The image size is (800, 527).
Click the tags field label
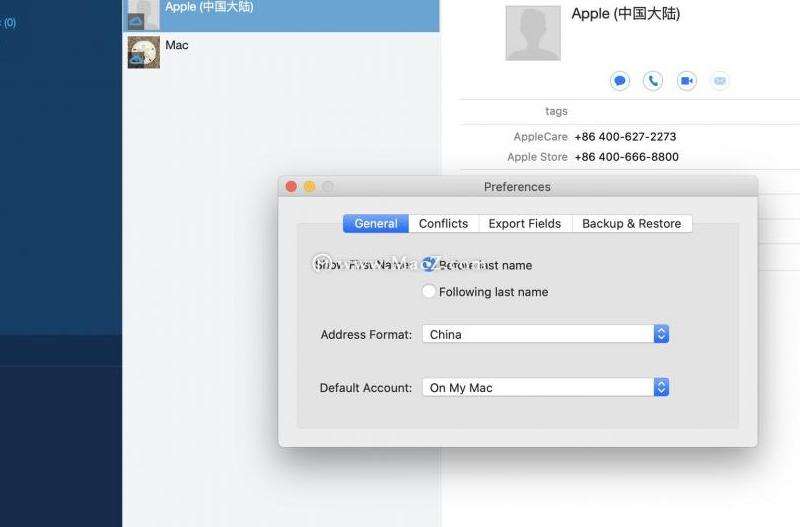click(x=556, y=111)
